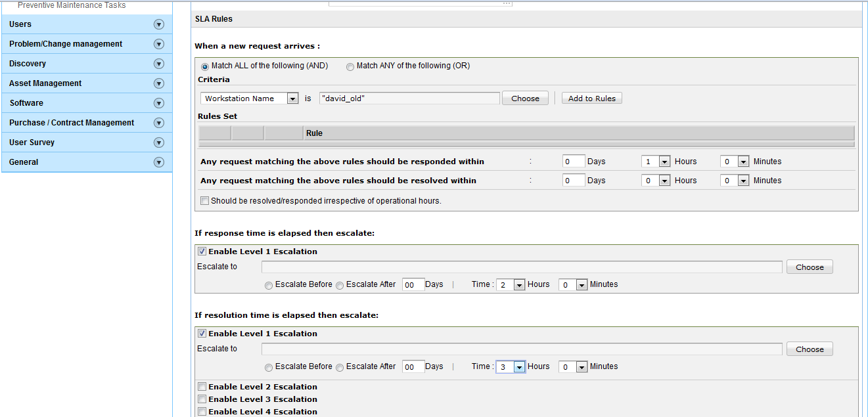Image resolution: width=868 pixels, height=417 pixels.
Task: Expand Purchase / Contract Management arrow icon
Action: pos(158,123)
